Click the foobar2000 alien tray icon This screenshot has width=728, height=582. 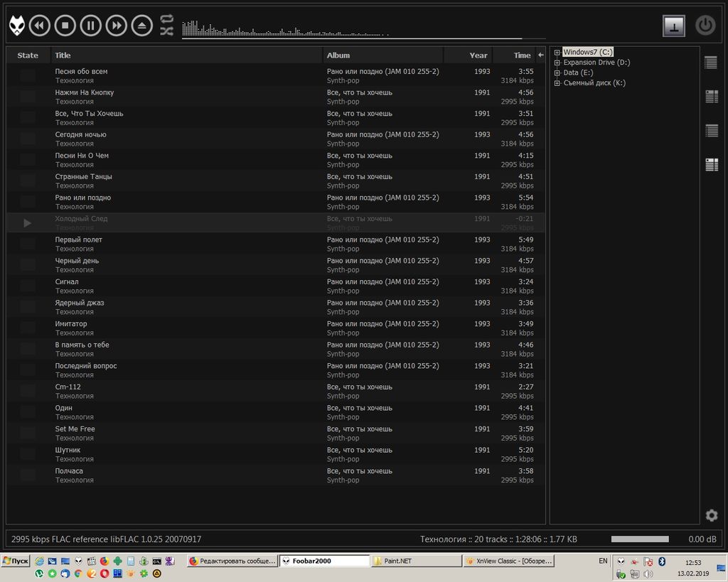tap(621, 561)
